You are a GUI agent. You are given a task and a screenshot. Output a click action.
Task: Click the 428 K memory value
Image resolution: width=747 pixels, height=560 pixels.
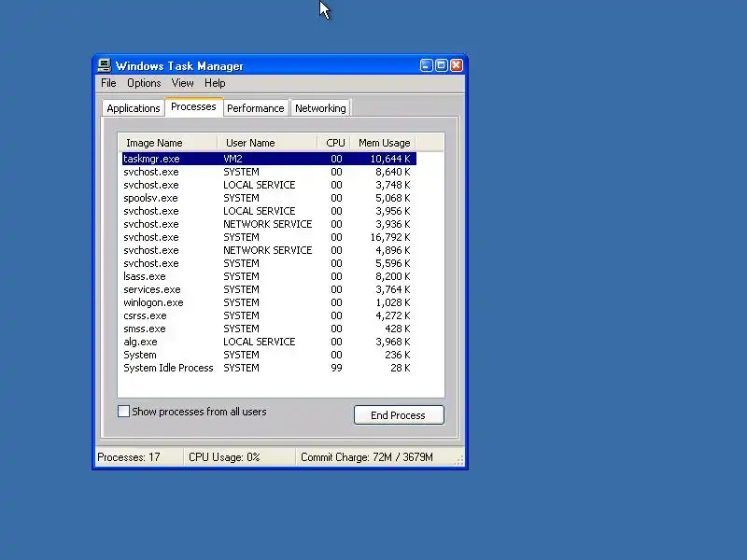tap(398, 329)
